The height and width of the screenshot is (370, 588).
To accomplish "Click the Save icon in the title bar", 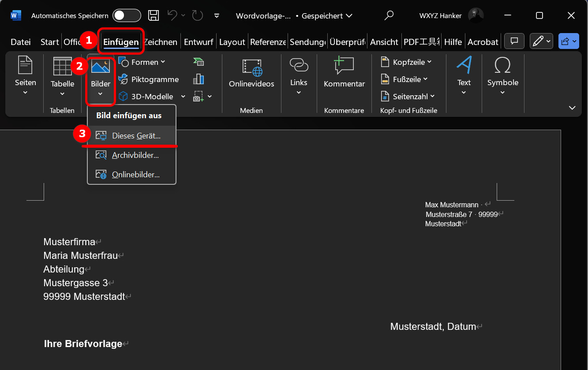I will point(154,15).
